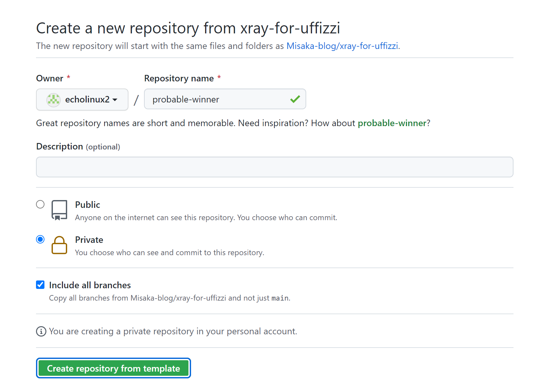
Task: Select the Private visibility radio button
Action: tap(40, 239)
